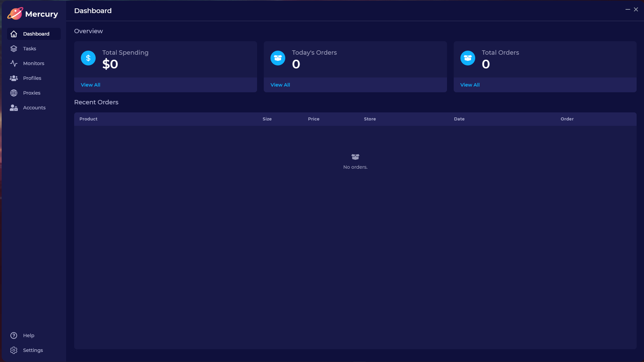Open Tasks via the layers icon
644x362 pixels.
(14, 49)
